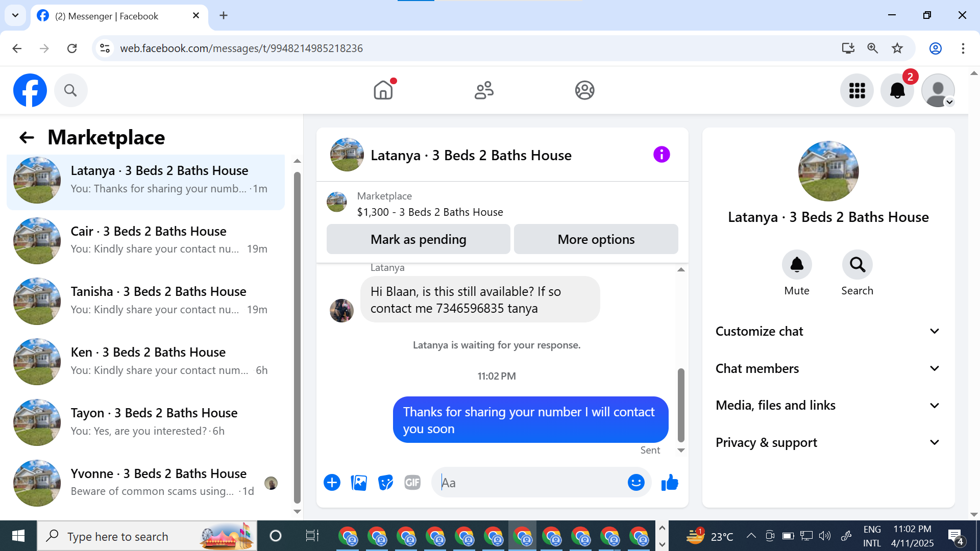Open conversation information purple i icon

[x=661, y=155]
